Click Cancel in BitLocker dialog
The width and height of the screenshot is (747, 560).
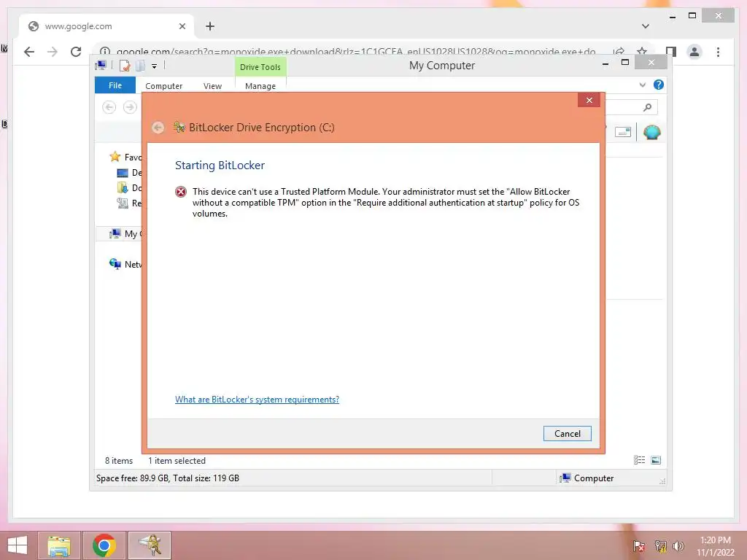(567, 433)
